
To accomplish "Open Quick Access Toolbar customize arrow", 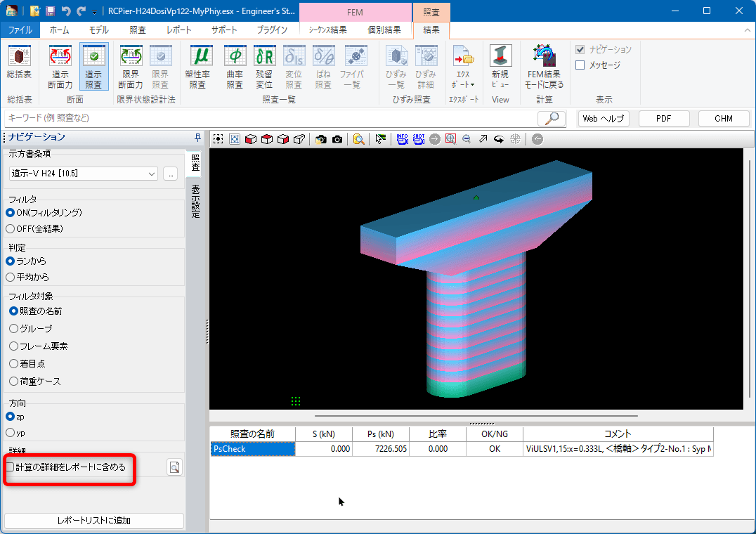I will click(x=95, y=11).
